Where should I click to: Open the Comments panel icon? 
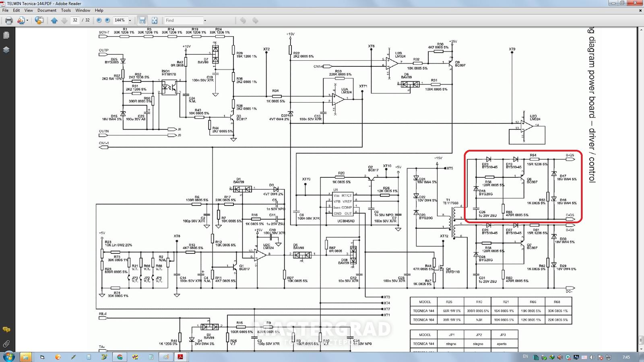[6, 329]
